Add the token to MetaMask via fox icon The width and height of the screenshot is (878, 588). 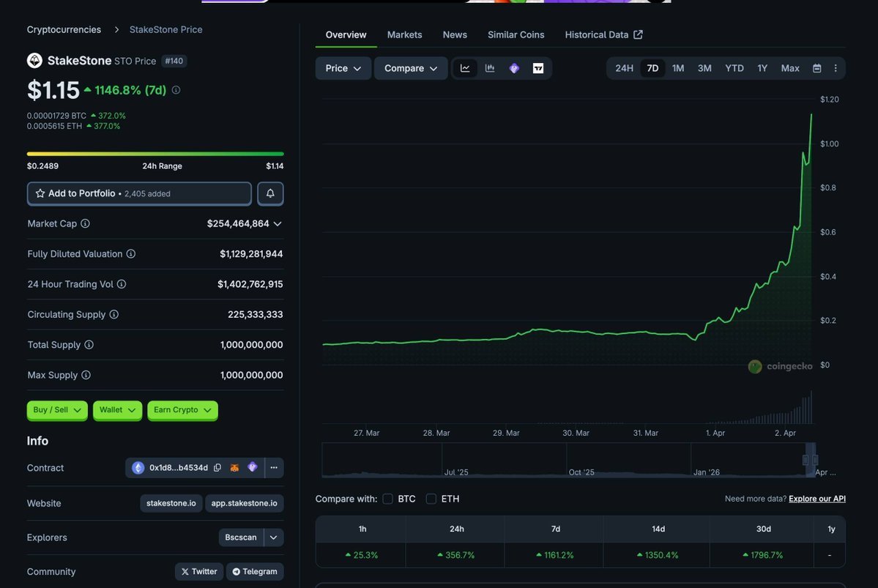tap(234, 468)
